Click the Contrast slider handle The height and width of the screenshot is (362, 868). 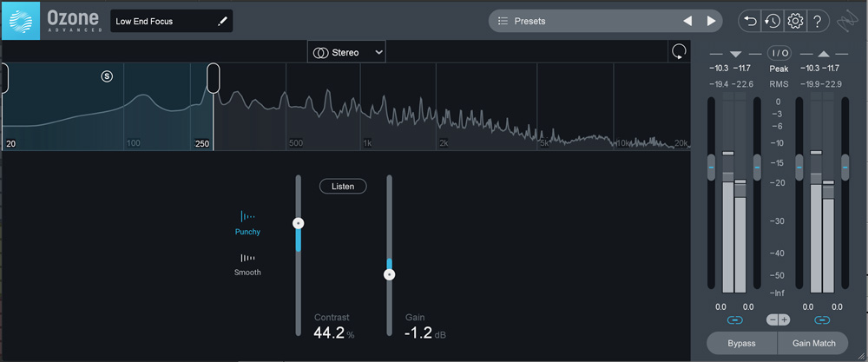299,224
